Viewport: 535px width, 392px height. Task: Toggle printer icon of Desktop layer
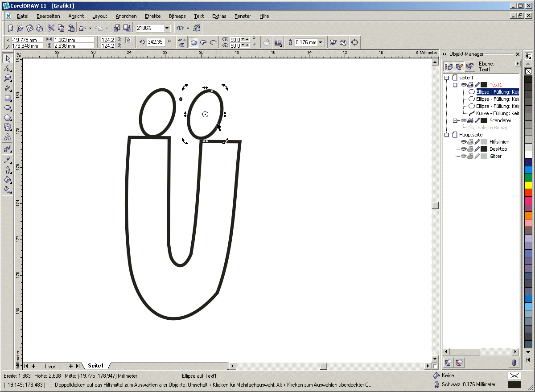click(x=470, y=149)
